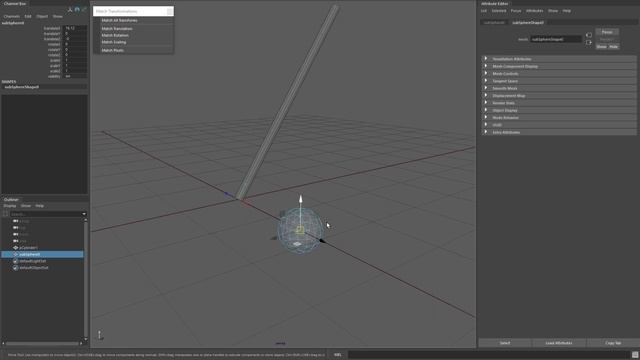Click the Hide button in Attribute Editor
The width and height of the screenshot is (640, 360).
613,47
